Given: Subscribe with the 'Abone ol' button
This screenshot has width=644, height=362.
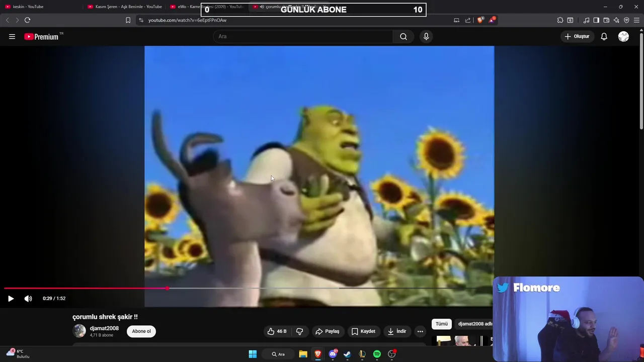Looking at the screenshot, I should (x=141, y=331).
